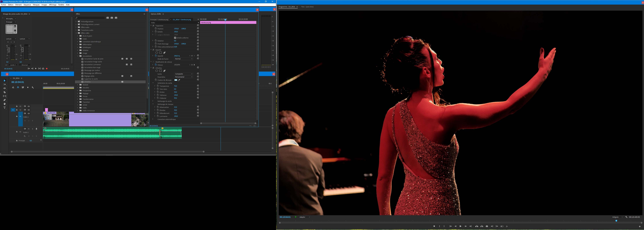The width and height of the screenshot is (644, 230).
Task: Mute the Audio 1 track with M
Action: pos(29,129)
